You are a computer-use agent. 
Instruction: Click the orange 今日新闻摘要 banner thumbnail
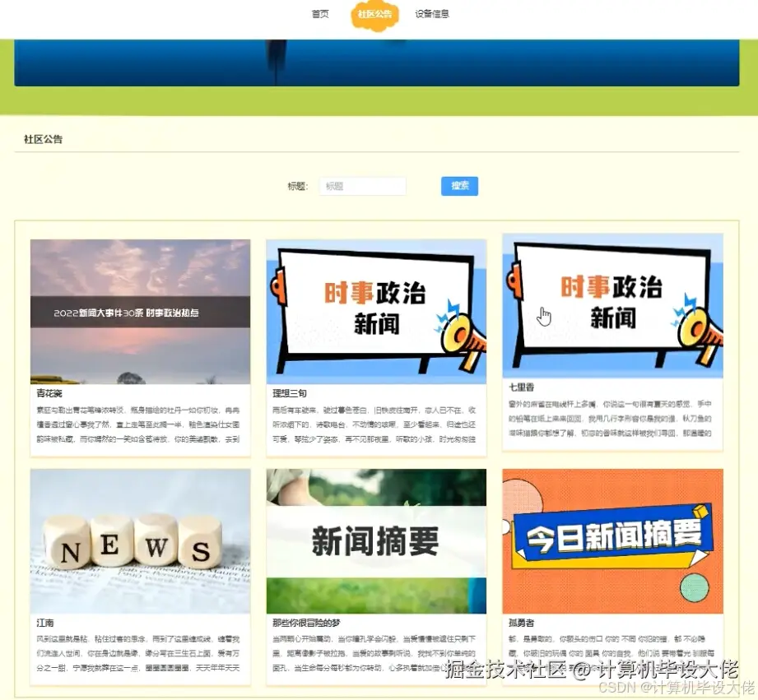coord(612,540)
